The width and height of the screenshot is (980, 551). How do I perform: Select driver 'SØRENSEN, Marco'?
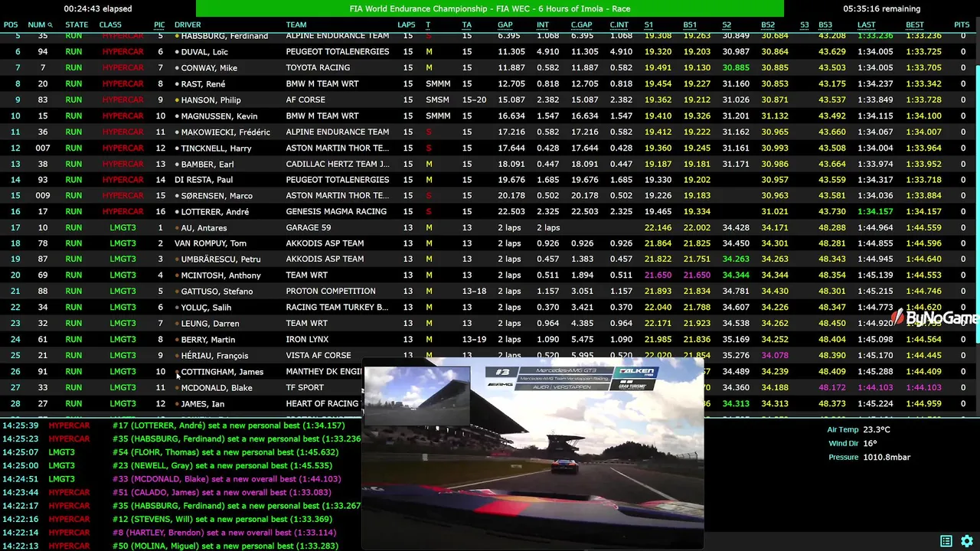(217, 195)
